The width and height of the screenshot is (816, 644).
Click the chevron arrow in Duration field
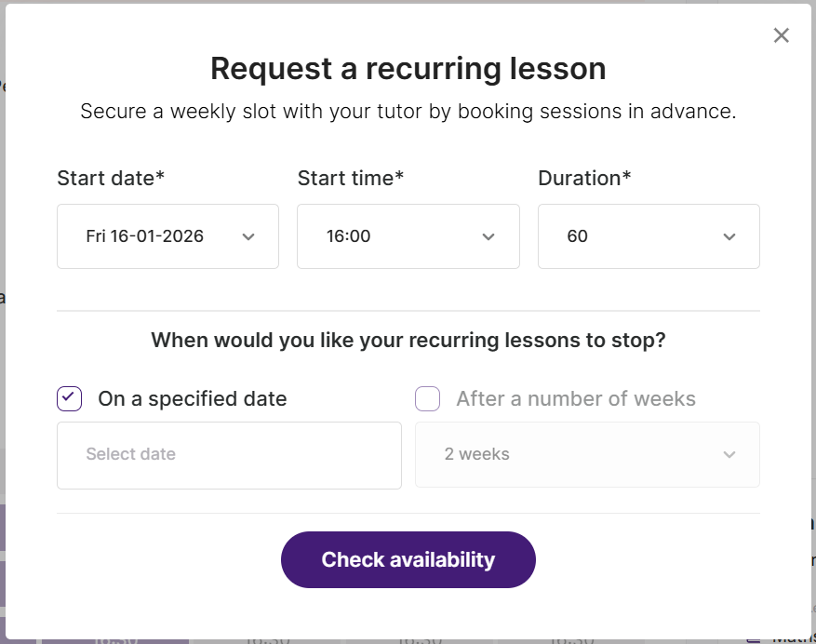729,236
